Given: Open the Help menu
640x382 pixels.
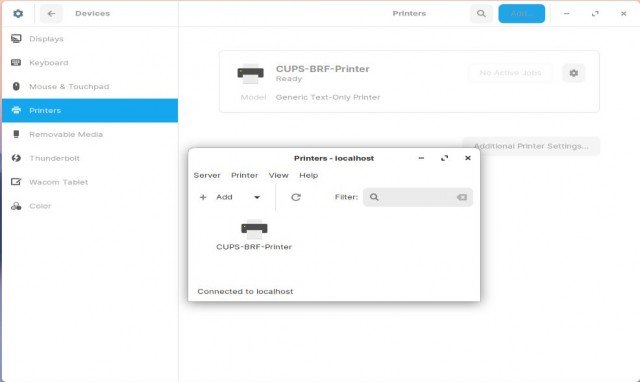Looking at the screenshot, I should pyautogui.click(x=309, y=175).
